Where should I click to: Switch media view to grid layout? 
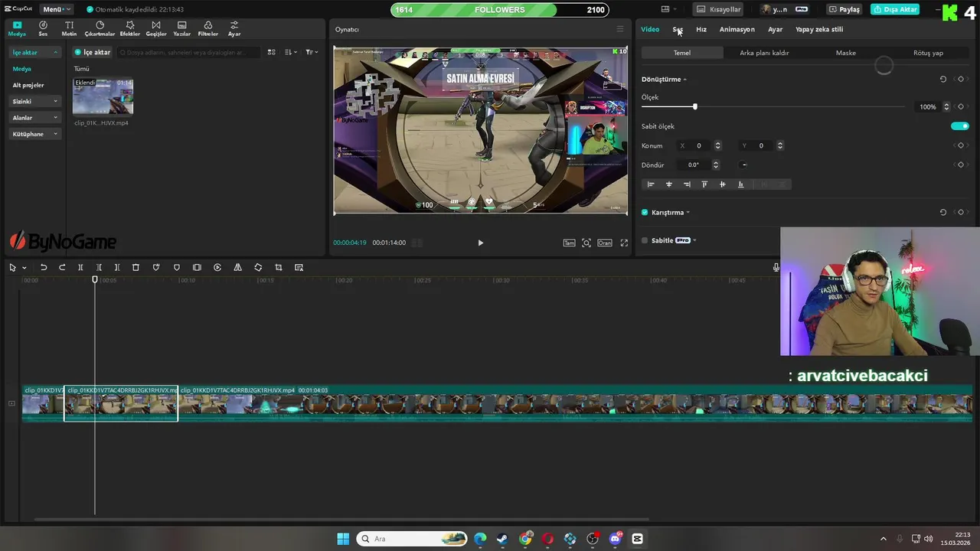click(271, 52)
